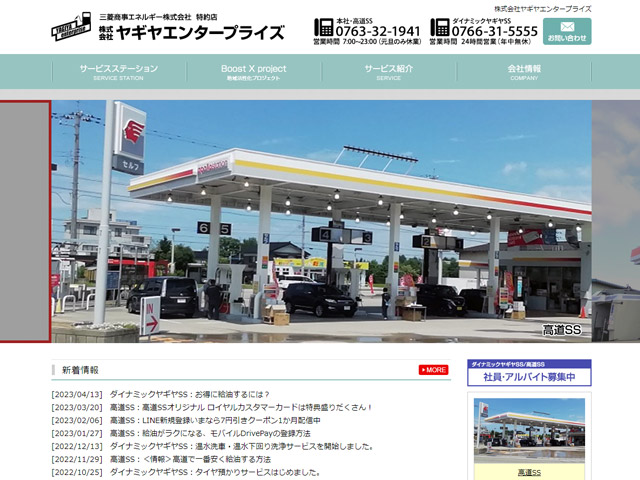Open the サービス紹介 menu
640x480 pixels.
point(389,72)
